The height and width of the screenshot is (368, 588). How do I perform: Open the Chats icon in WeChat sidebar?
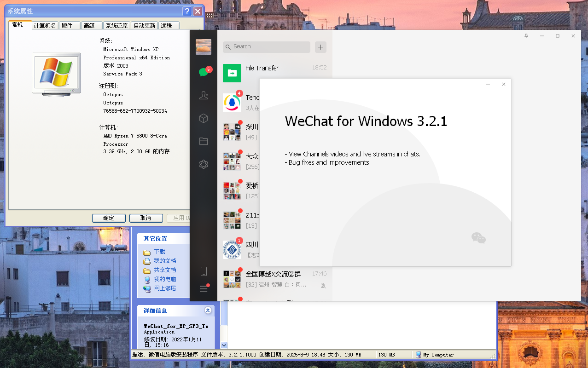204,72
